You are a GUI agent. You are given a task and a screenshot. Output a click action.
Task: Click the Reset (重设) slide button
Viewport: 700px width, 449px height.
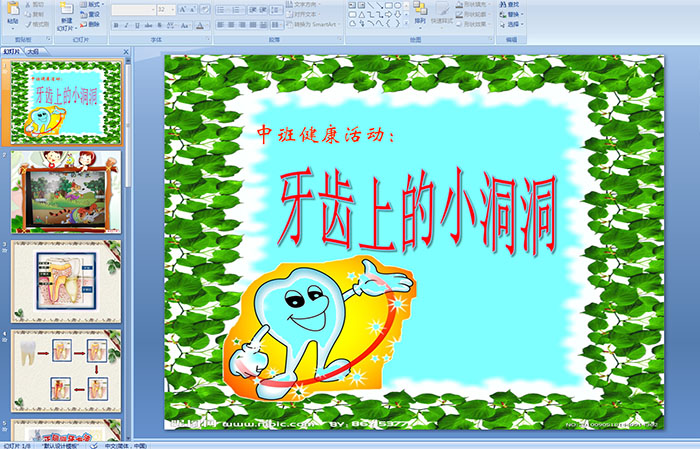pyautogui.click(x=90, y=15)
